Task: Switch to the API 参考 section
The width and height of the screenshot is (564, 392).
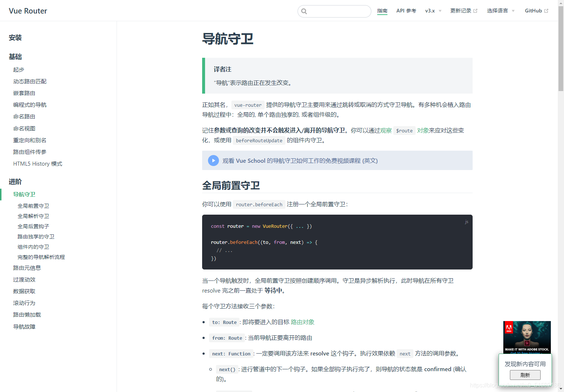Action: (x=406, y=11)
